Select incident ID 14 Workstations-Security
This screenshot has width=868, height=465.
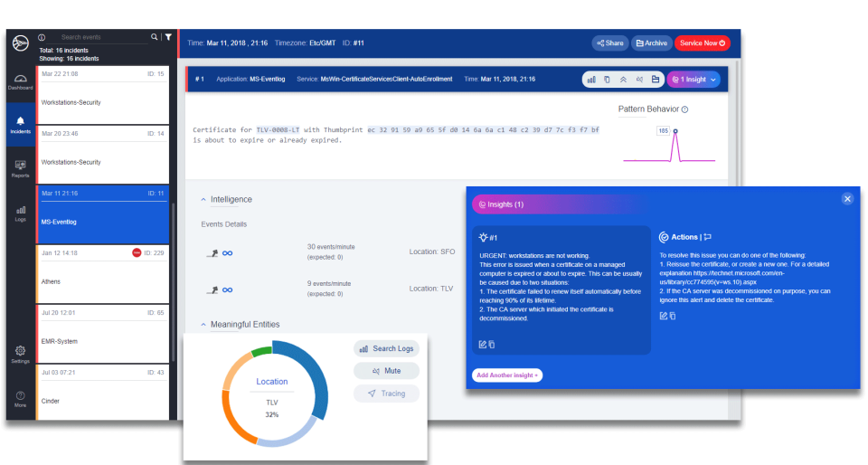[x=102, y=155]
